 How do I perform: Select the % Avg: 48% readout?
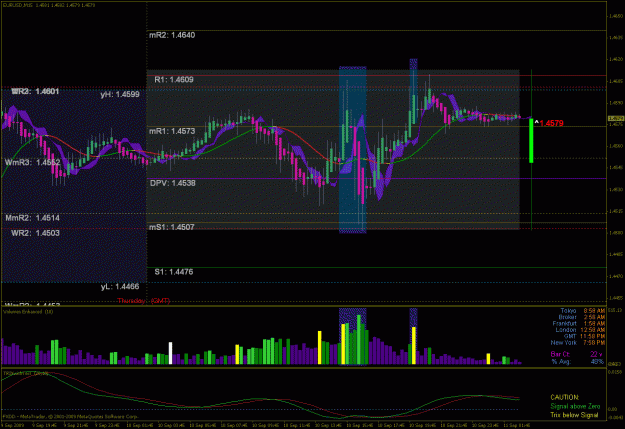tap(578, 362)
